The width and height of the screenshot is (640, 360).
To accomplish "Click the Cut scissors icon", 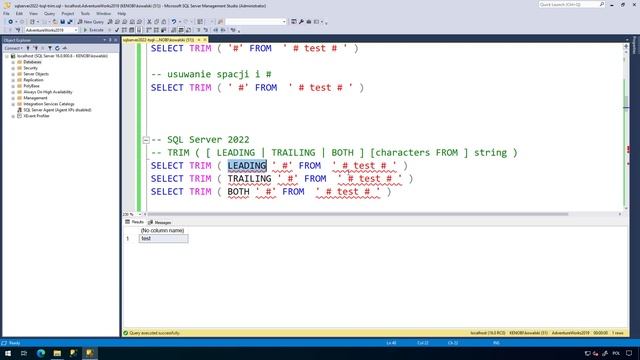I will coord(149,22).
